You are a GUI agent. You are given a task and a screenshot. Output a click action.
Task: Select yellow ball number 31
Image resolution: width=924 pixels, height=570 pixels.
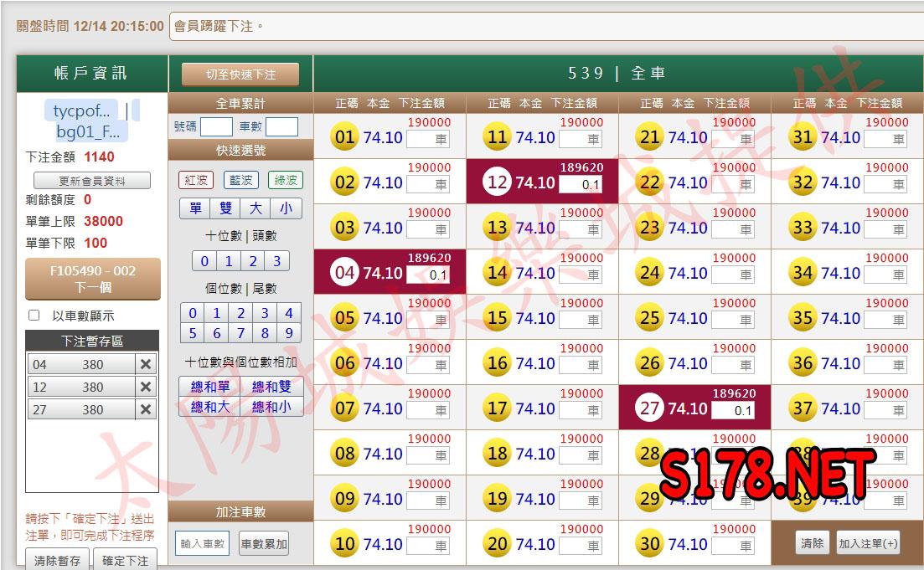803,137
